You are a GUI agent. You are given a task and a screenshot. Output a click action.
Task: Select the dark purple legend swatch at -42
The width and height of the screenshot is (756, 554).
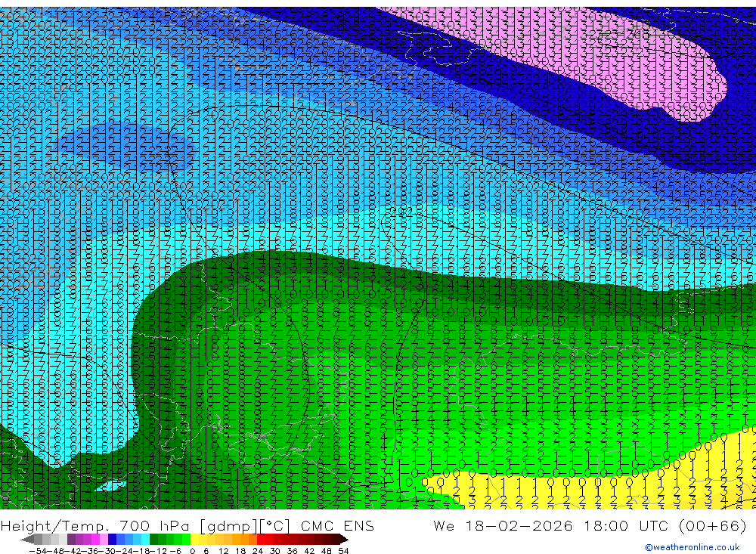point(71,540)
